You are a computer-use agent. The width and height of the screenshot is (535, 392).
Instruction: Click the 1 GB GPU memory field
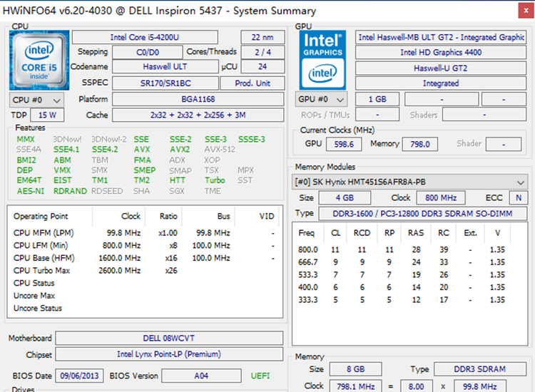click(377, 99)
